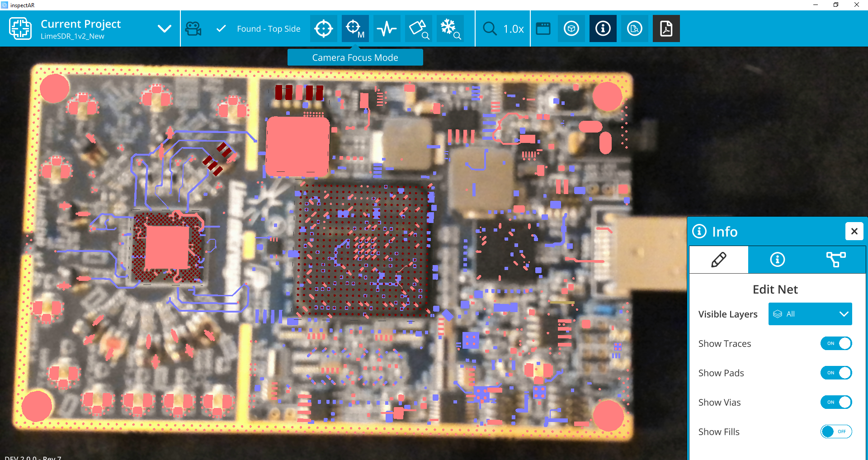868x460 pixels.
Task: Toggle the manual Camera Focus Mode icon
Action: click(x=355, y=28)
